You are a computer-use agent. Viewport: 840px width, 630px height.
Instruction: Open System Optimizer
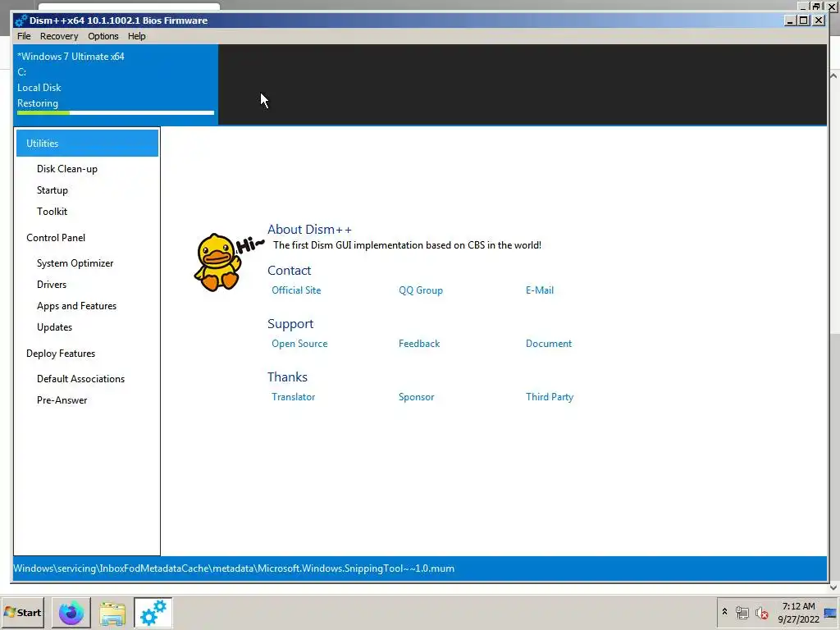coord(75,263)
